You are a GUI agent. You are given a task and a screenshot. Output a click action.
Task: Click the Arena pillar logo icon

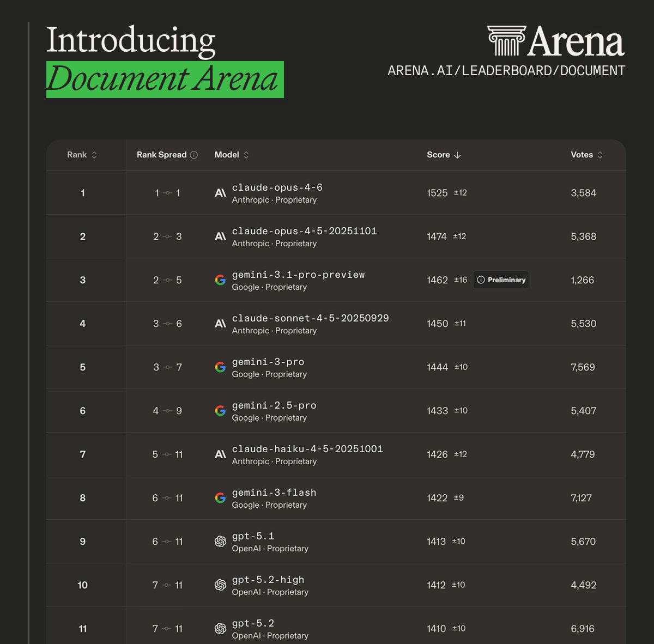click(x=506, y=41)
